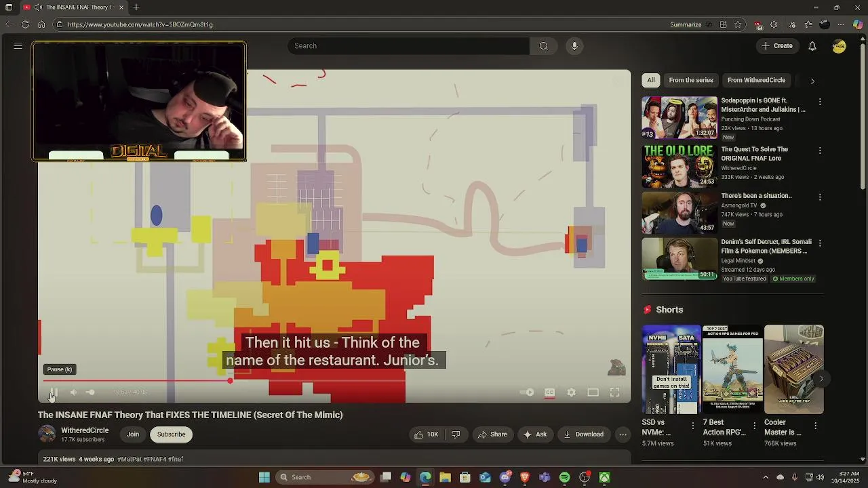The width and height of the screenshot is (868, 488).
Task: Dislike the video
Action: point(456,434)
